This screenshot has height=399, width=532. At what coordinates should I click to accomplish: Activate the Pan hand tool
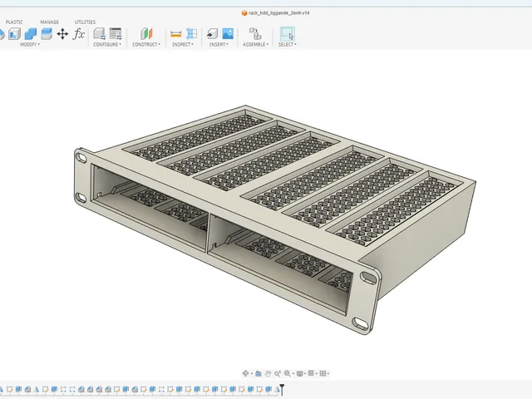point(268,373)
